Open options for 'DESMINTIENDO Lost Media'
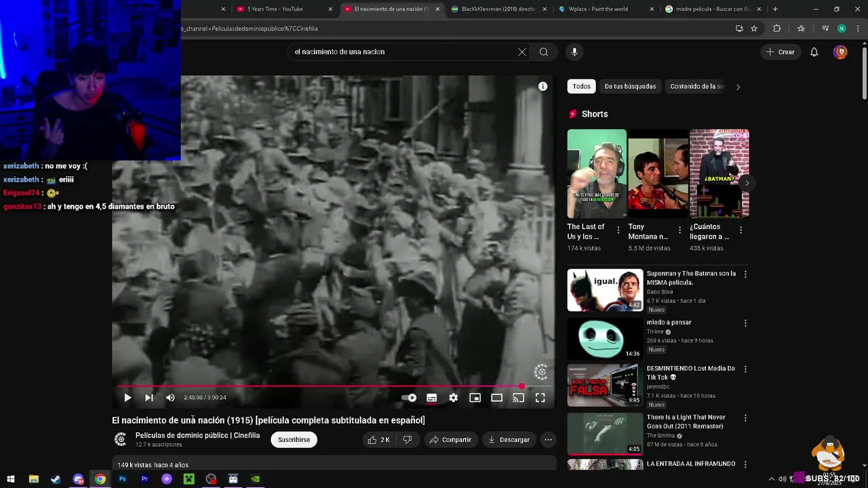The width and height of the screenshot is (868, 488). 745,369
